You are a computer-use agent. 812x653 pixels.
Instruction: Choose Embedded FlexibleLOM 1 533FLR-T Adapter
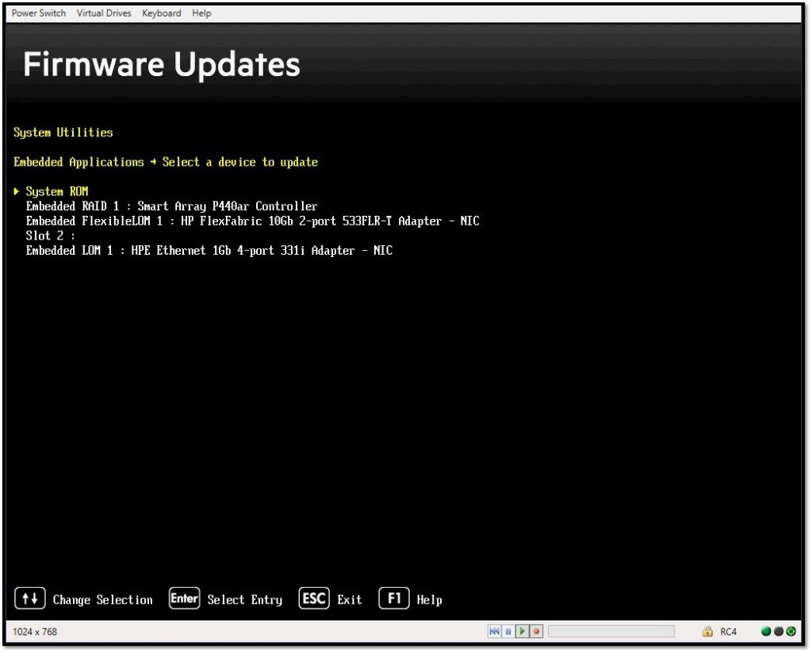(252, 221)
